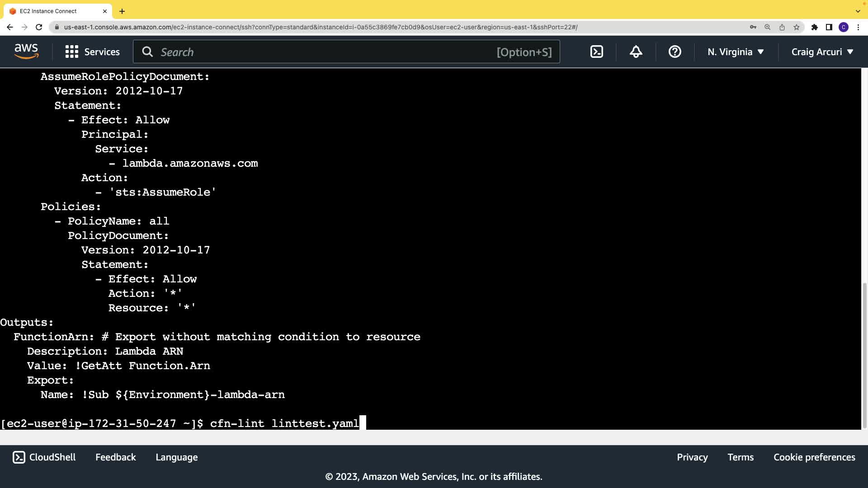The height and width of the screenshot is (488, 868).
Task: Open the help question mark menu
Action: (675, 52)
